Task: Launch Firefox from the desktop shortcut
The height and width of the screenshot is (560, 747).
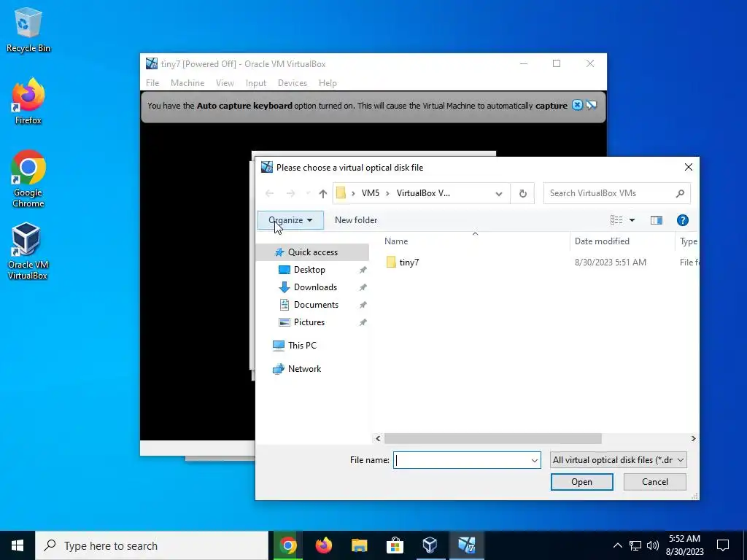Action: [28, 101]
